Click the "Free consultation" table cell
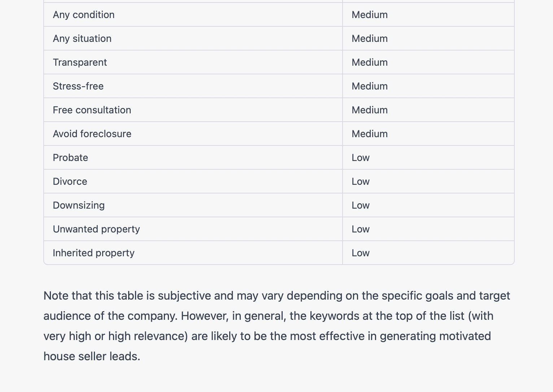The image size is (553, 392). pos(92,110)
